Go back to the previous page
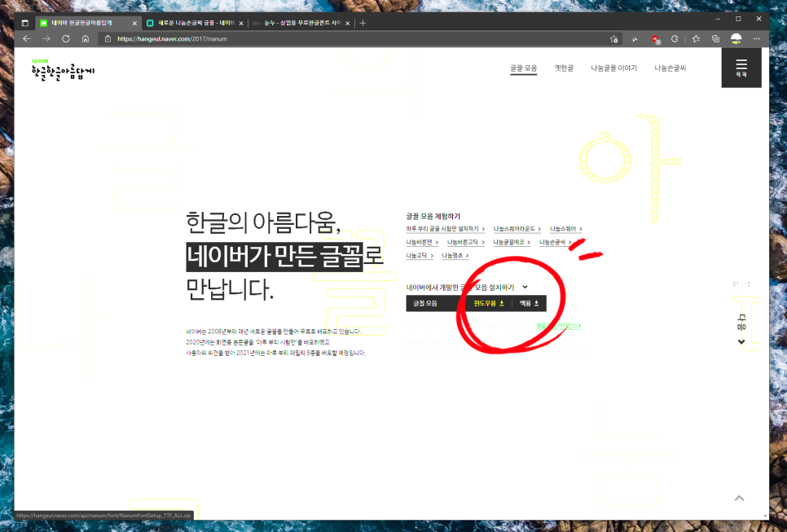The height and width of the screenshot is (532, 787). pyautogui.click(x=27, y=38)
